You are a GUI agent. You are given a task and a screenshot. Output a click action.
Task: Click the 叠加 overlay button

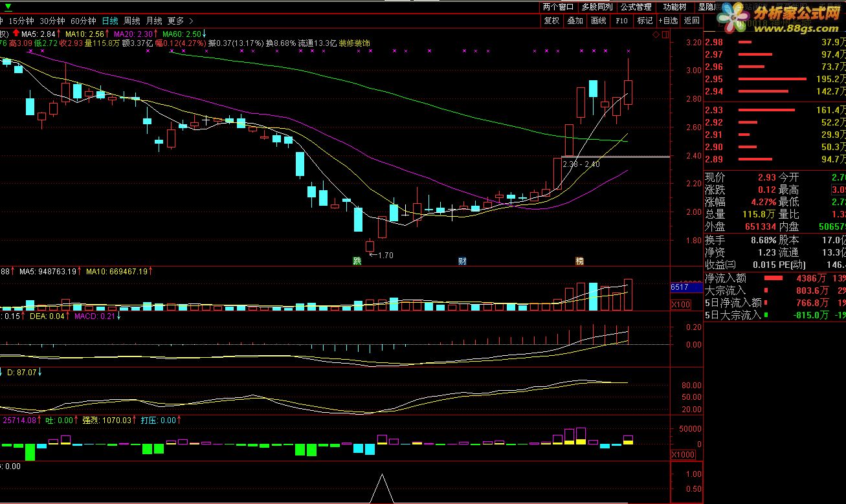pos(575,21)
